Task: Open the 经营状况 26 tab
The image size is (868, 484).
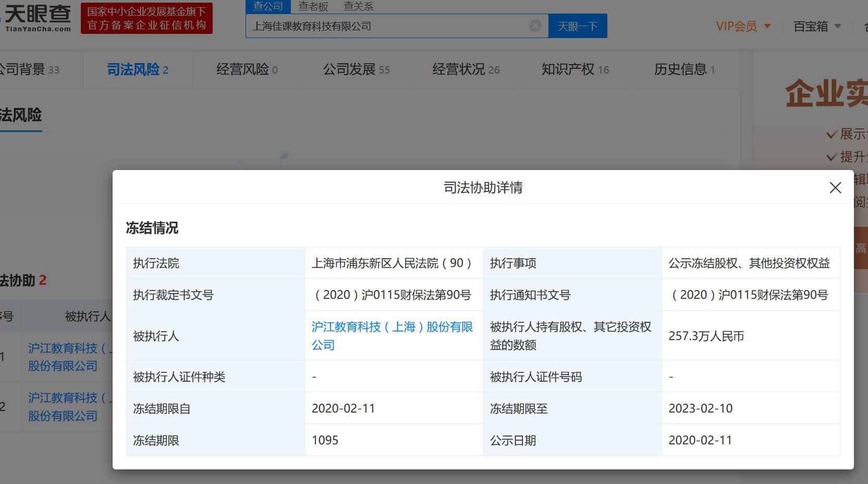Action: tap(466, 69)
